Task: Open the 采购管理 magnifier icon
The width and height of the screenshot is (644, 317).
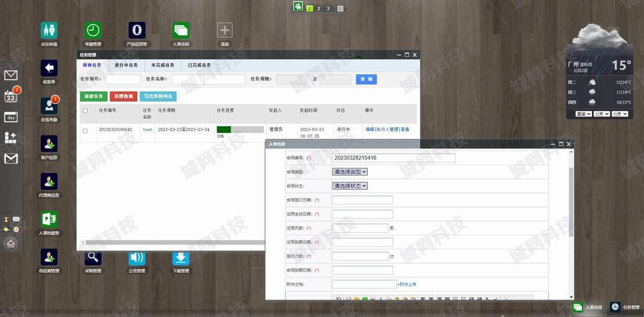Action: click(93, 258)
